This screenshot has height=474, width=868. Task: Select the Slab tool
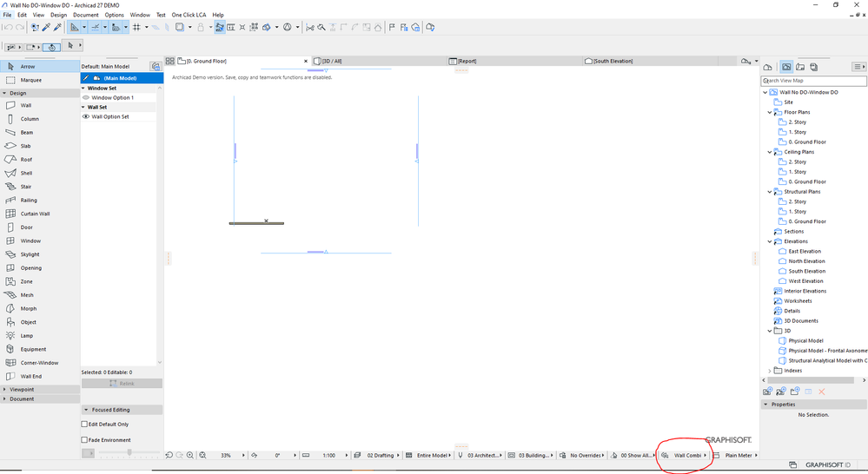point(40,146)
